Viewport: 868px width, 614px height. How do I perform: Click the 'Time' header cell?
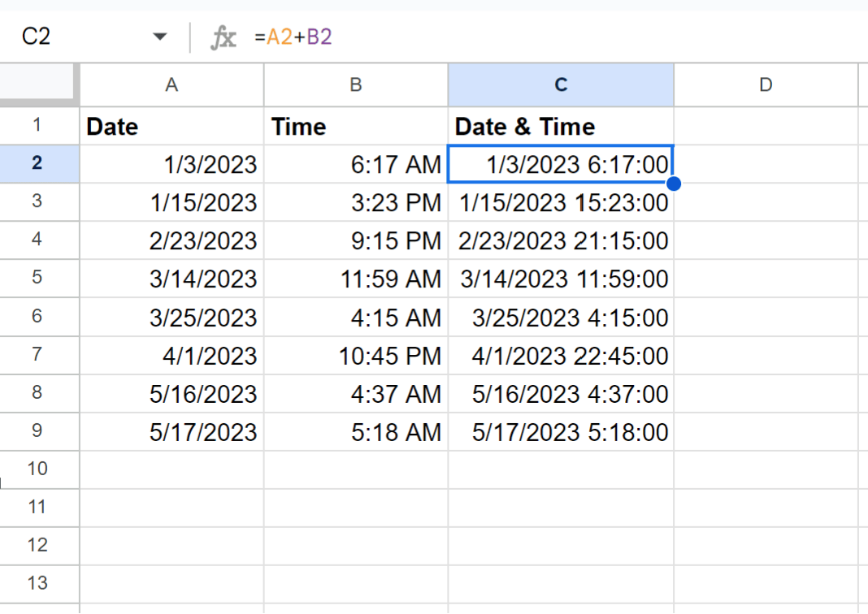click(356, 126)
